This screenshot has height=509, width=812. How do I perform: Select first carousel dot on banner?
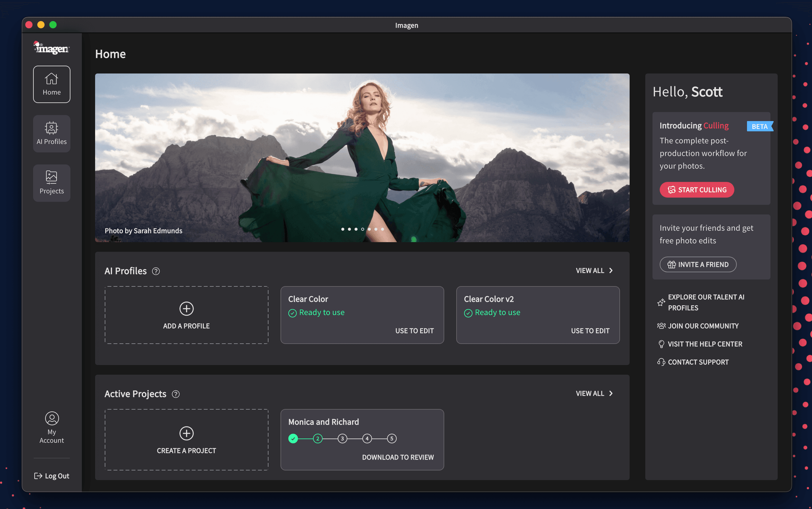click(x=343, y=229)
